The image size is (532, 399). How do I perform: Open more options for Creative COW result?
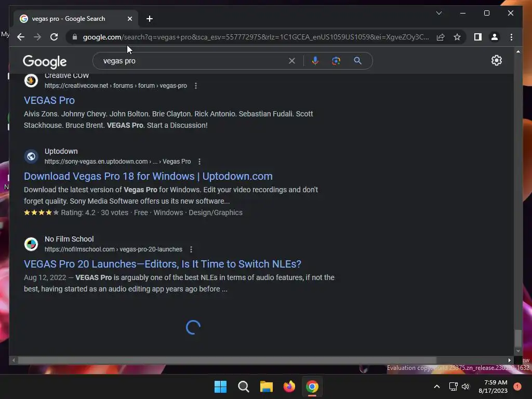click(196, 86)
